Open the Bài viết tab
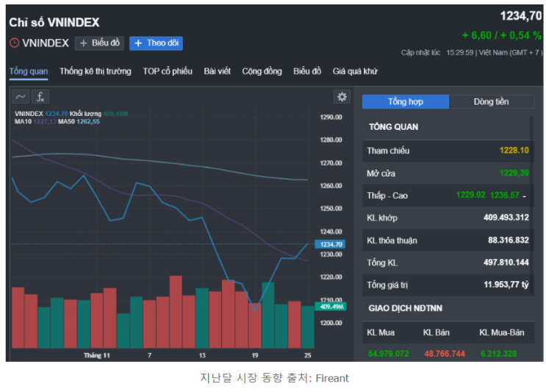Screen dimensions: 546x392 218,72
